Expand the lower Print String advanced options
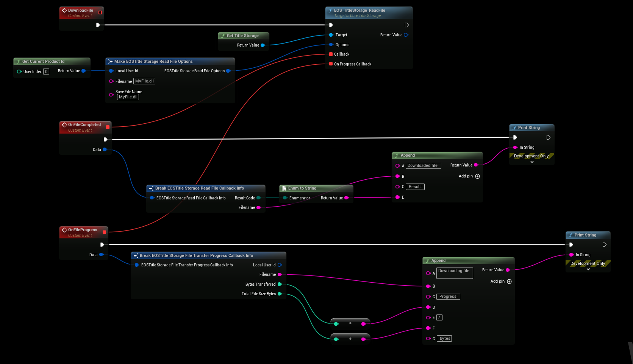Image resolution: width=633 pixels, height=364 pixels. 588,269
